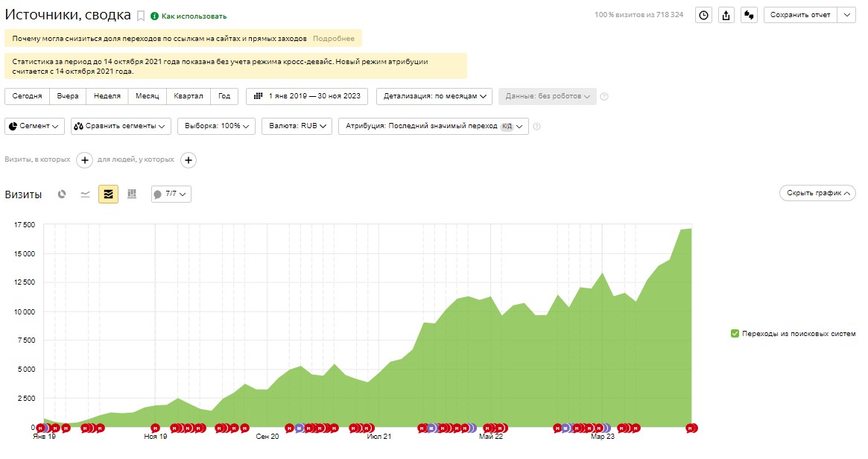Viewport: 868px width, 459px height.
Task: Expand the Выборка: 100% dropdown
Action: click(217, 126)
